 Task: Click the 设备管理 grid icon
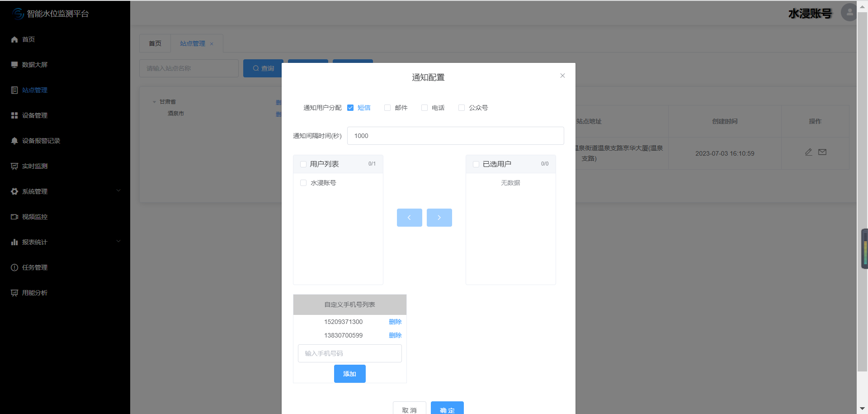point(14,115)
